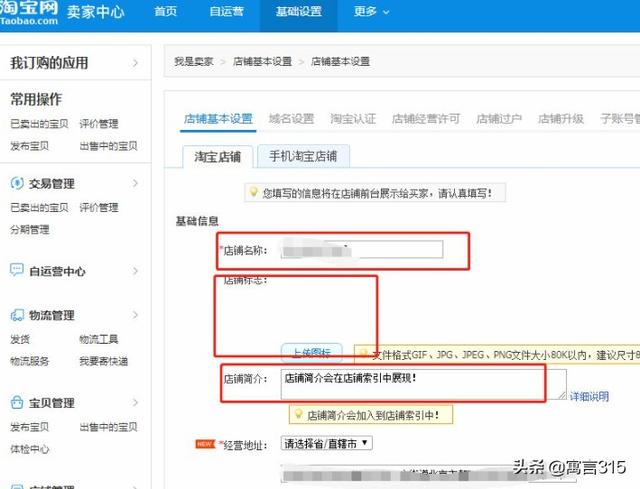Click the 交易管理 section icon

point(17,184)
